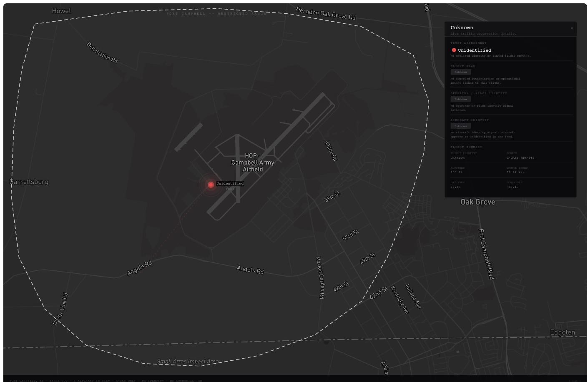This screenshot has width=588, height=382.
Task: Click the 'Bell Station Rd' road label
Action: point(102,53)
